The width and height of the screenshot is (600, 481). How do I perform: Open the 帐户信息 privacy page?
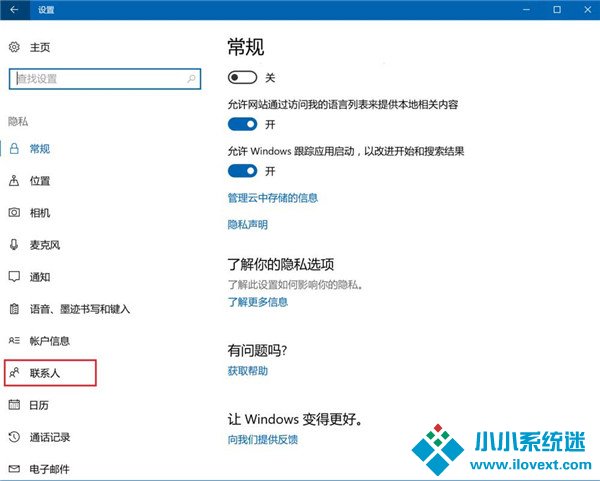(x=50, y=341)
